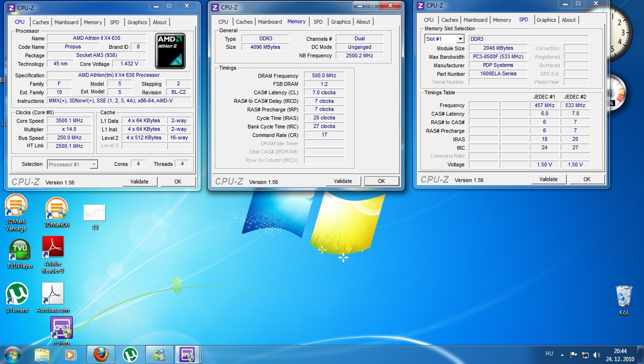The image size is (644, 364).
Task: Click the Show desktop strip at taskbar end
Action: click(641, 355)
